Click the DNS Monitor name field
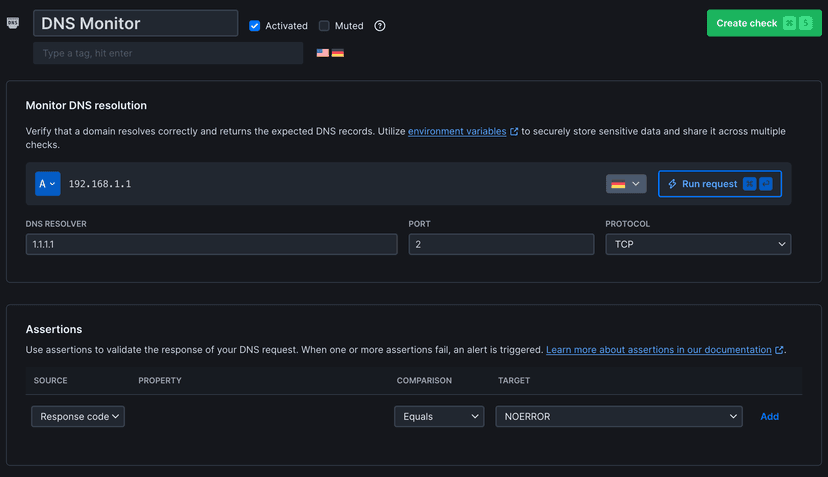The width and height of the screenshot is (828, 477). (136, 23)
